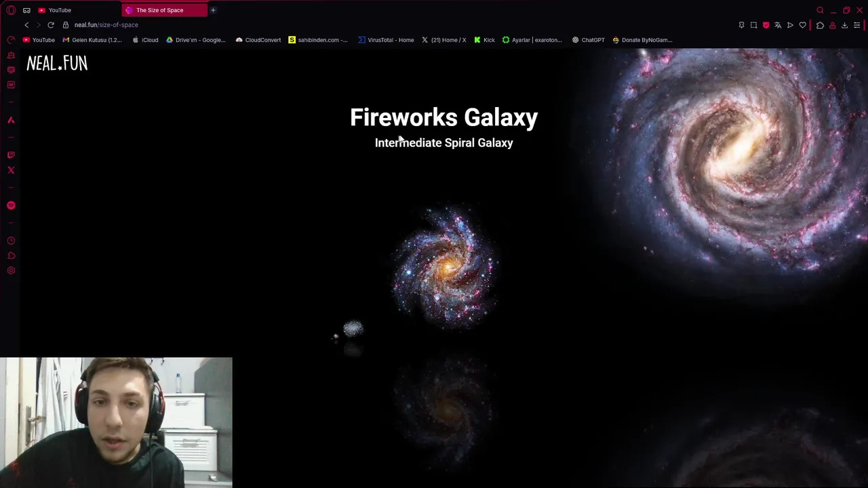
Task: Open the ChatGPT bookmark
Action: [x=588, y=40]
